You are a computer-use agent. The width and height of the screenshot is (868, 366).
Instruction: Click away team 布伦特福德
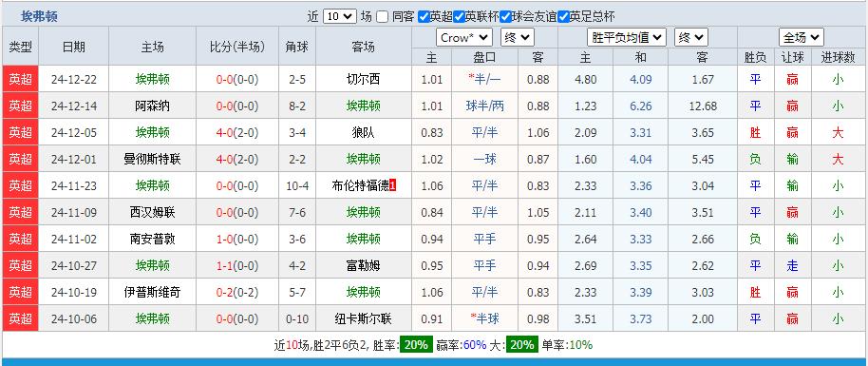tap(360, 185)
